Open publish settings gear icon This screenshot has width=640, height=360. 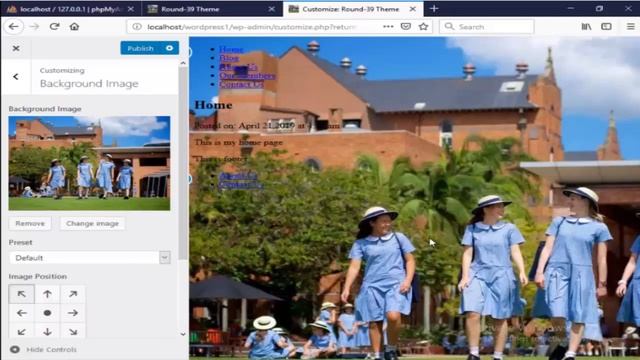click(169, 48)
